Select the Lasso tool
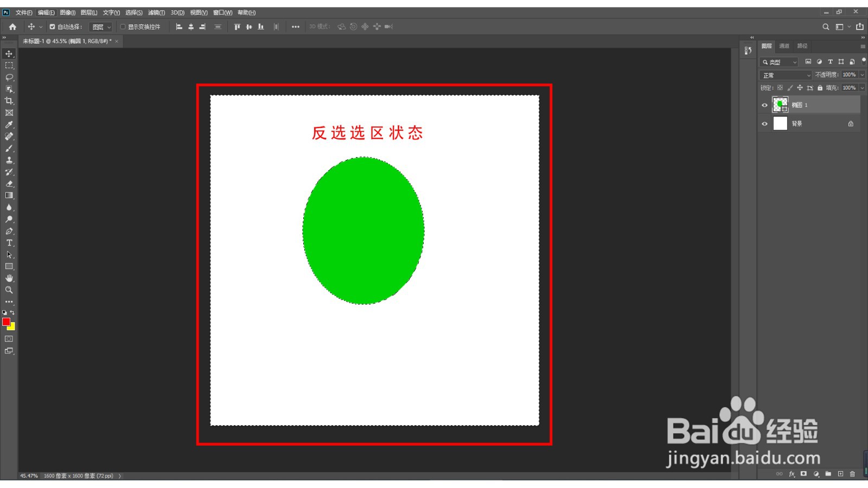 point(9,78)
